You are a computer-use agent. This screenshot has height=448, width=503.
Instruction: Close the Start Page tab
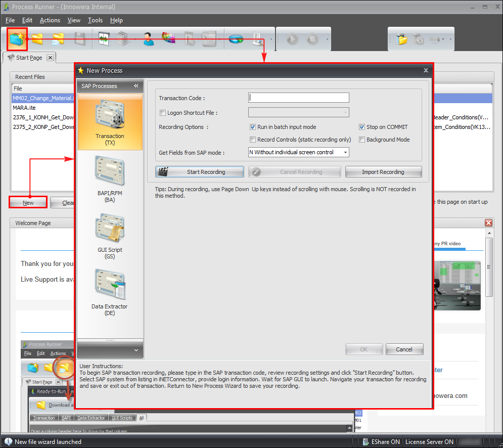[x=50, y=58]
